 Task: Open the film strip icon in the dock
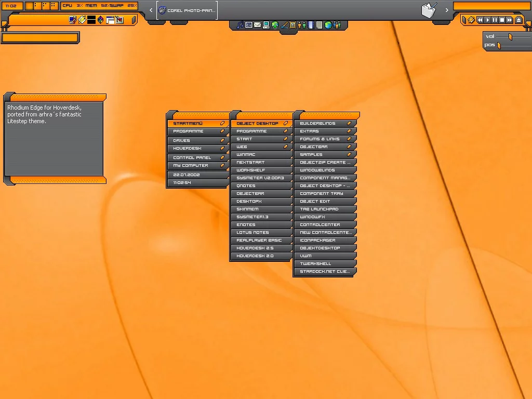pyautogui.click(x=311, y=25)
